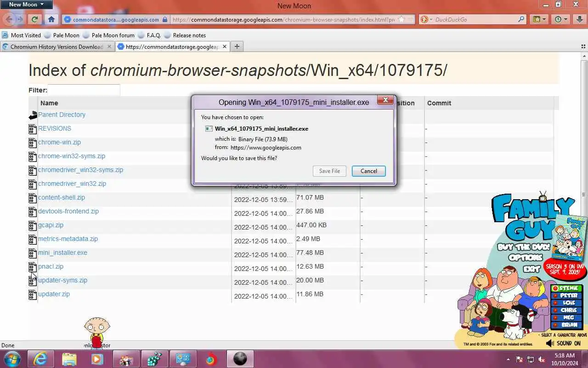This screenshot has width=588, height=368.
Task: Download metrics-metadata.zip
Action: (68, 239)
